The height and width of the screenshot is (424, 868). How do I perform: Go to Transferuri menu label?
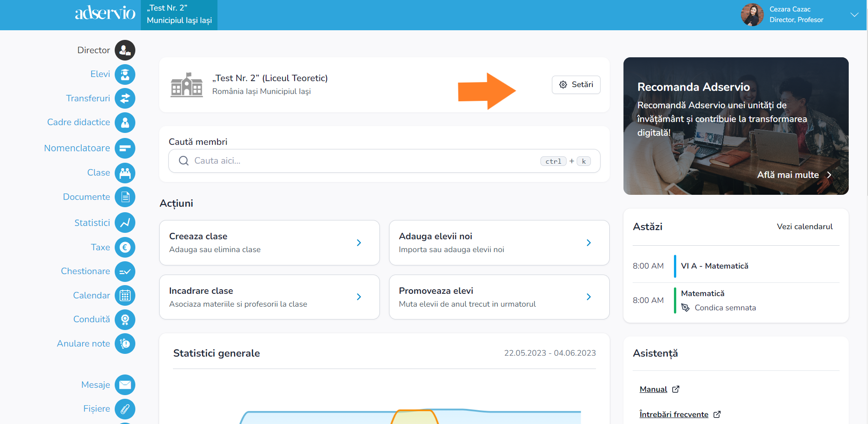point(88,98)
